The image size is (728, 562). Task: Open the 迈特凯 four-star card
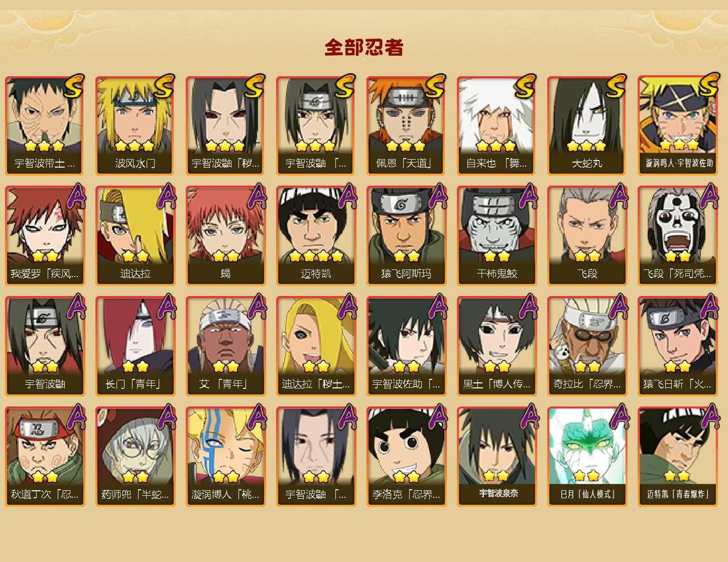(x=316, y=236)
